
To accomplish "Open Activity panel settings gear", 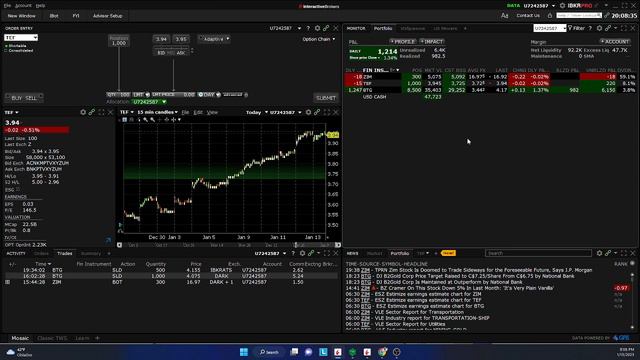I will click(x=302, y=253).
